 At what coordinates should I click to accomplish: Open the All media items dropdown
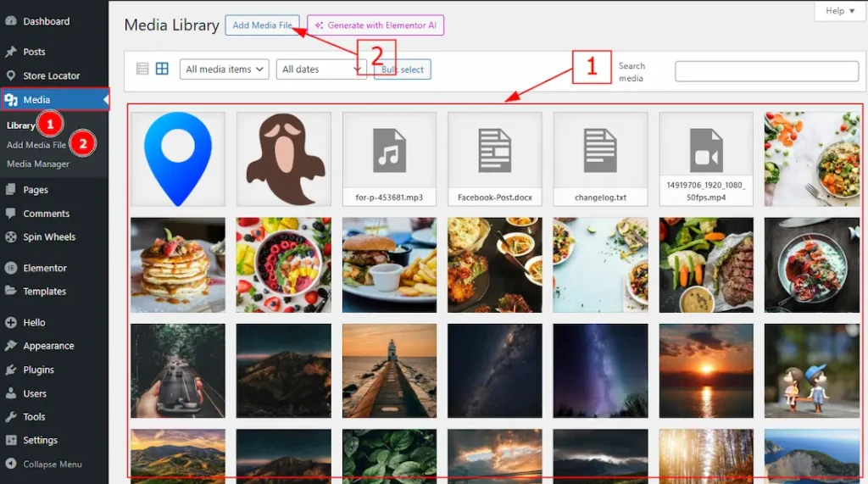[x=224, y=70]
